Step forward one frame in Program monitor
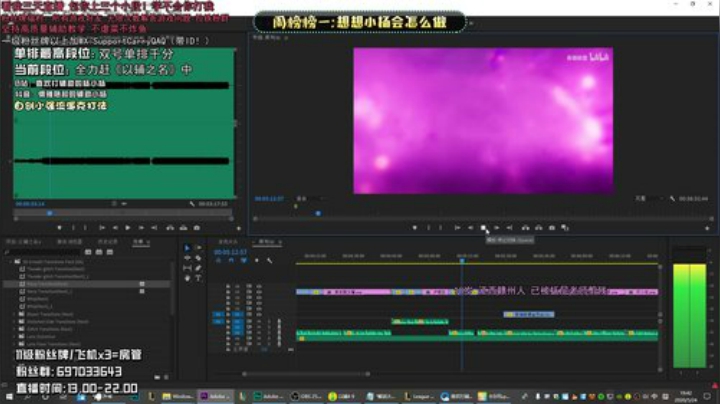Screen dimensions: 720x404 coord(496,228)
